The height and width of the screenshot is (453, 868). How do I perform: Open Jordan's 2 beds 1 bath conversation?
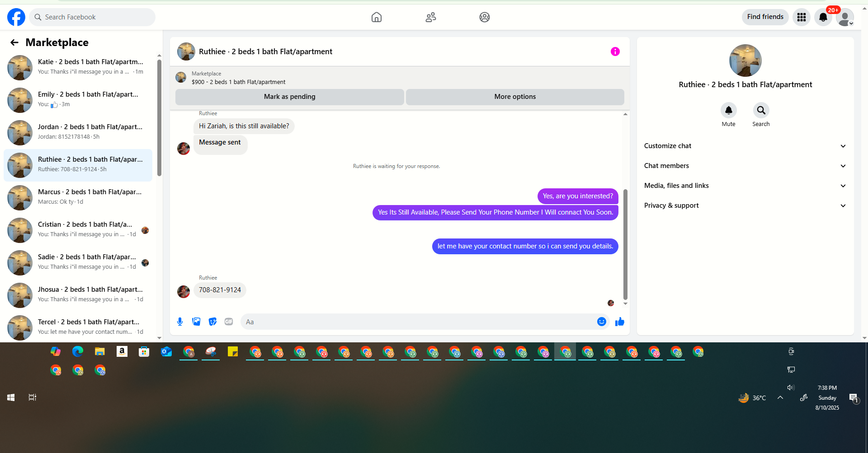[x=78, y=133]
